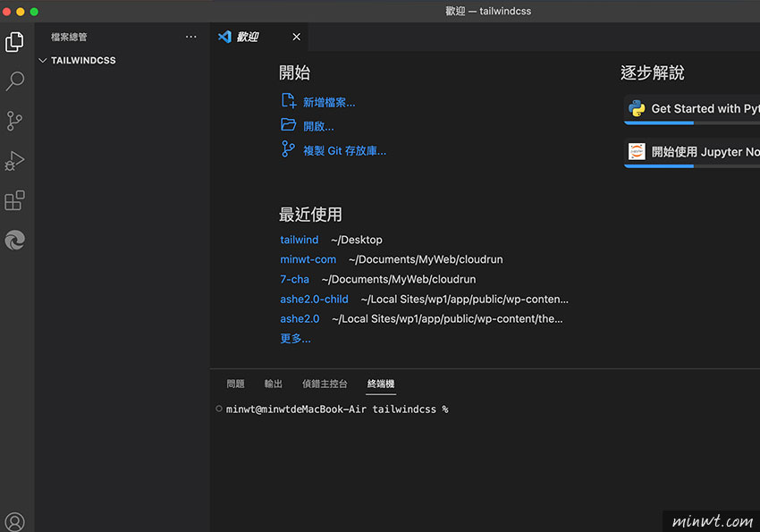Open recent folder minwt-com
The height and width of the screenshot is (532, 760).
(308, 259)
